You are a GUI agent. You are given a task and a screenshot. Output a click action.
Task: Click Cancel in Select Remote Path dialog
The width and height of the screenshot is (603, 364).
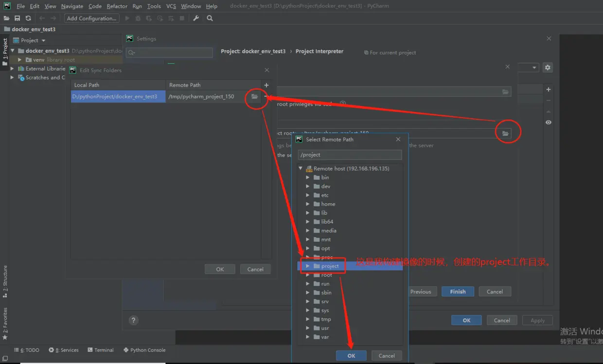(x=387, y=356)
